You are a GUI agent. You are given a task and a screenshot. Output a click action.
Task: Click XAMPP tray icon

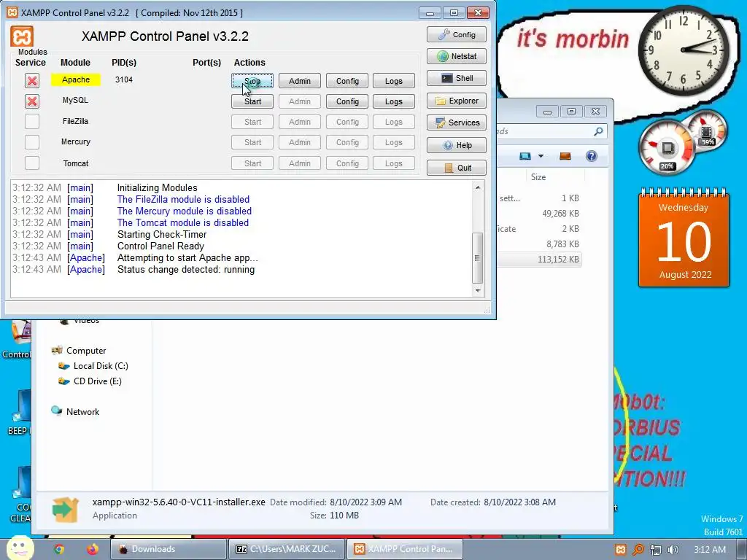pyautogui.click(x=620, y=550)
